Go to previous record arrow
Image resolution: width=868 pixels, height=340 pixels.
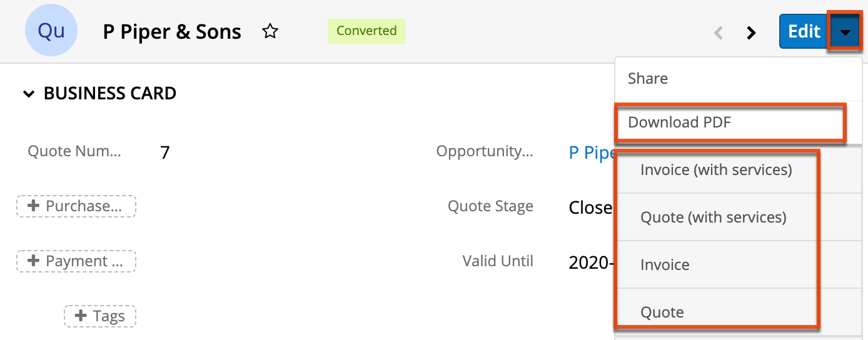[x=719, y=32]
